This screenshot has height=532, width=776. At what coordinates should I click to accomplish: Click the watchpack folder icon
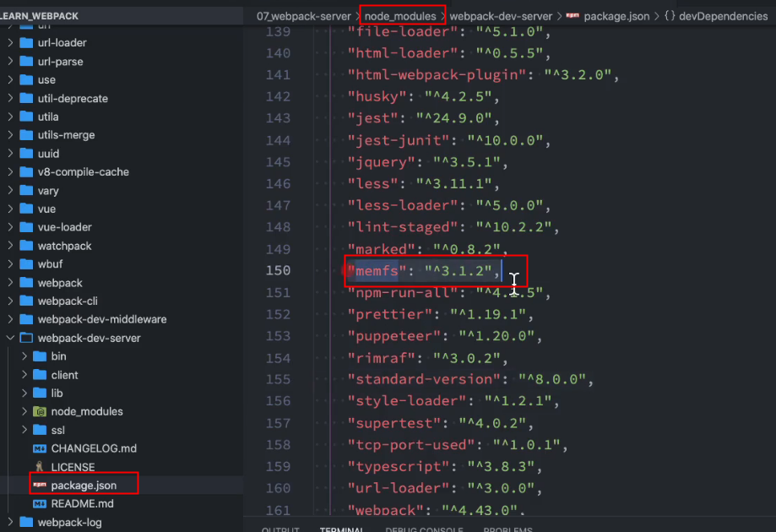coord(26,246)
